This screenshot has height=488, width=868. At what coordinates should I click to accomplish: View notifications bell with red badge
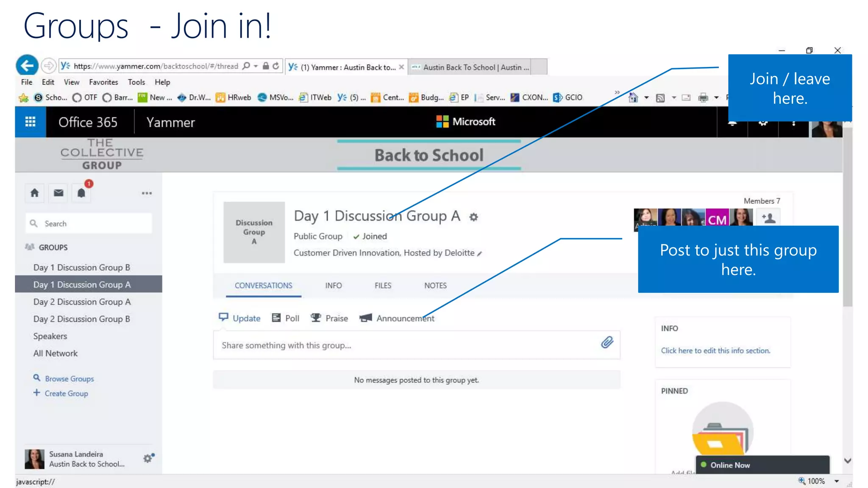point(81,193)
